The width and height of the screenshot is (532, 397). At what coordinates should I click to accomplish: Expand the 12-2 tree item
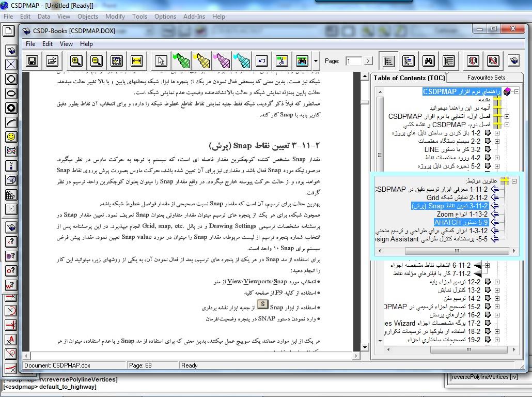[x=497, y=282]
